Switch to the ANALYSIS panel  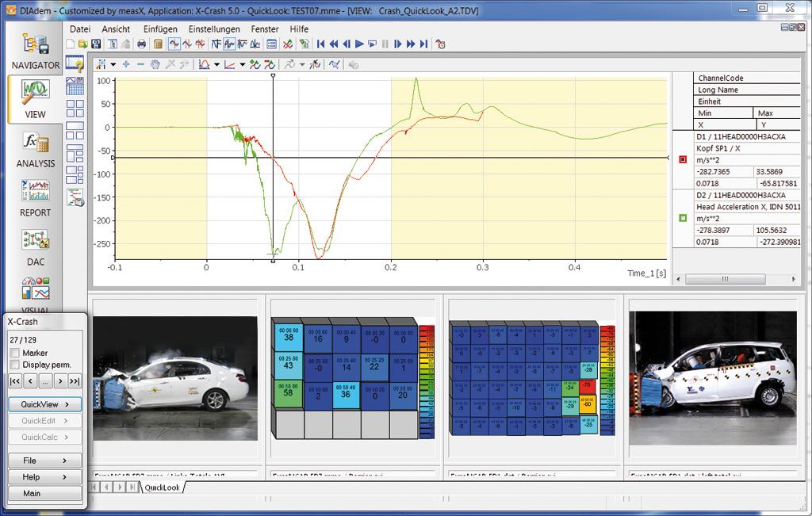35,150
